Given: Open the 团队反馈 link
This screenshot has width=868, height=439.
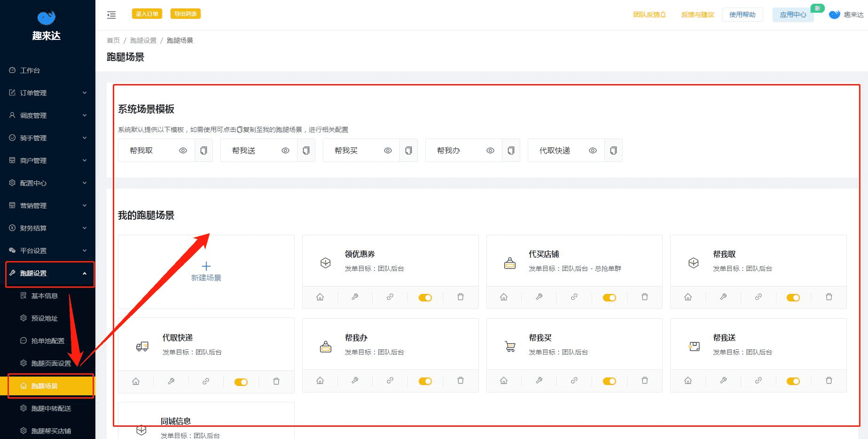Looking at the screenshot, I should pos(649,15).
